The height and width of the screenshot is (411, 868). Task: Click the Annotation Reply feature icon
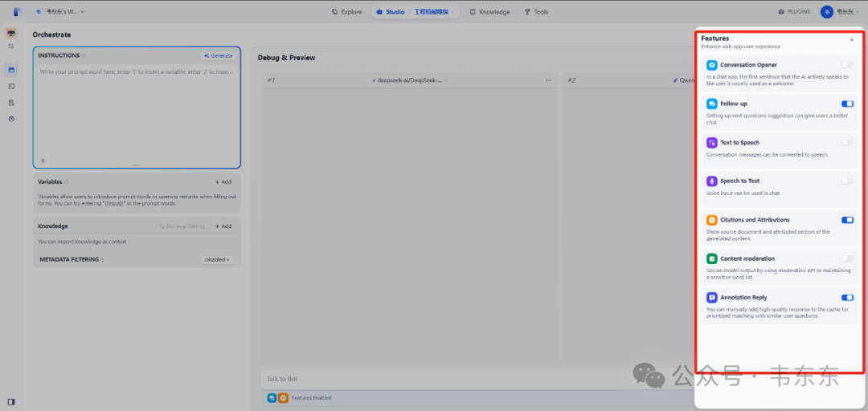point(712,297)
